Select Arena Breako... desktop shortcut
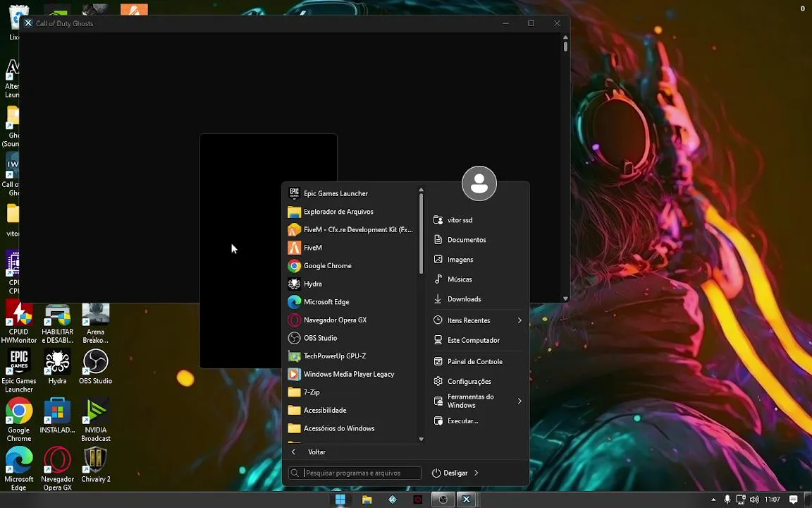This screenshot has height=508, width=812. [x=95, y=323]
